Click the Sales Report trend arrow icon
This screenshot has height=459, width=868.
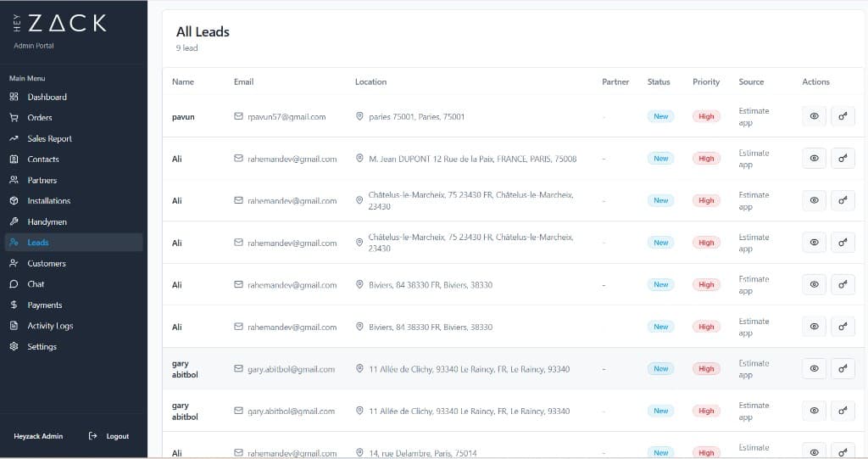(x=14, y=138)
